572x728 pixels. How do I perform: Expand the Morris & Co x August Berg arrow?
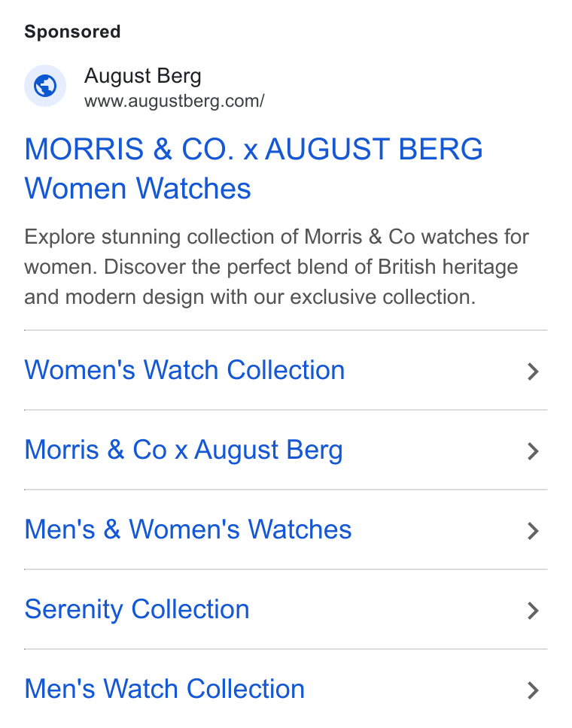tap(533, 451)
